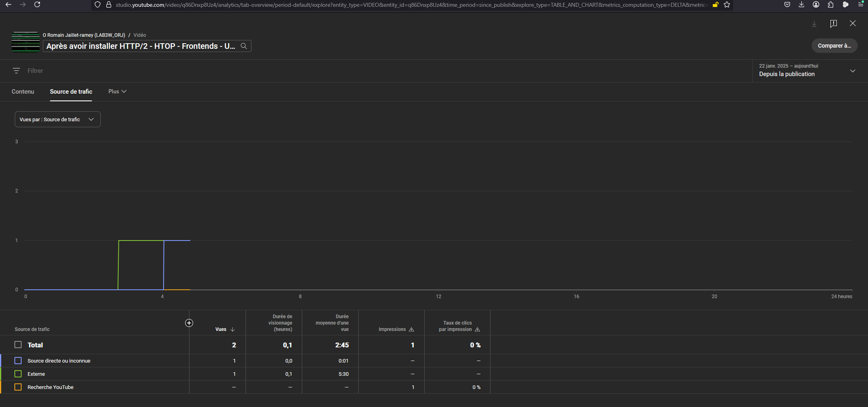Screen dimensions: 868x407
Task: Expand the Plus tab menu
Action: point(118,92)
